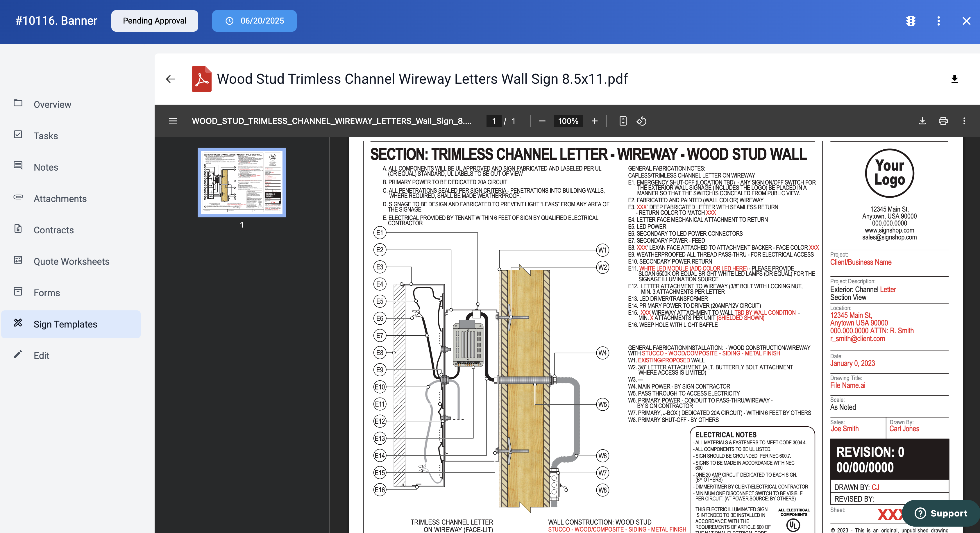The image size is (980, 533).
Task: Click the Overview folder icon
Action: pos(18,103)
